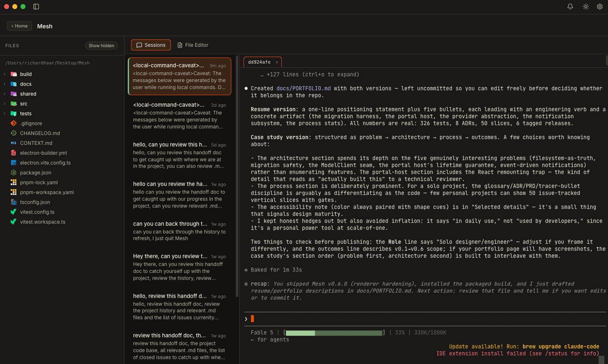Click the vitest.config.ts icon
The width and height of the screenshot is (608, 364).
coord(14,212)
